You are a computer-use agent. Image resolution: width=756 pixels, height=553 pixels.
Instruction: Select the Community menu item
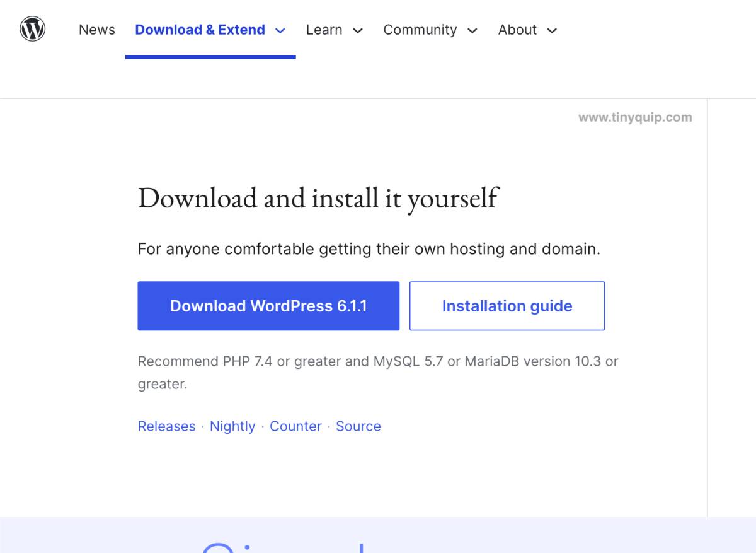click(x=420, y=30)
